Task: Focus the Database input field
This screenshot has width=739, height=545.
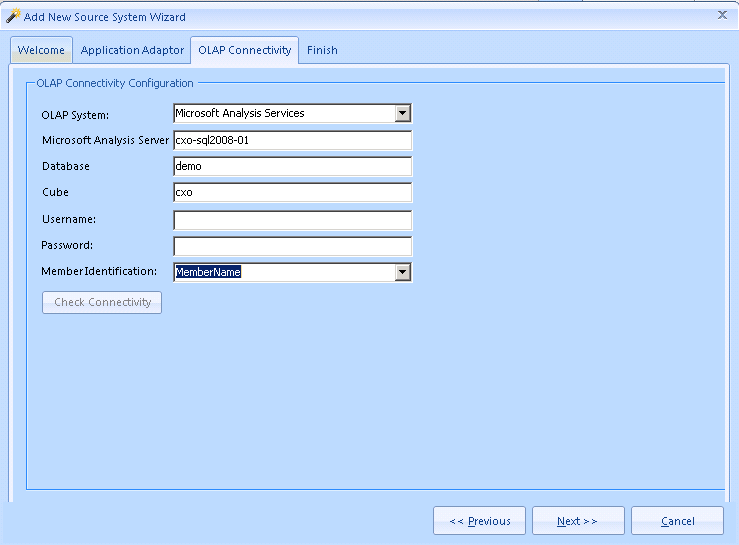Action: (293, 166)
